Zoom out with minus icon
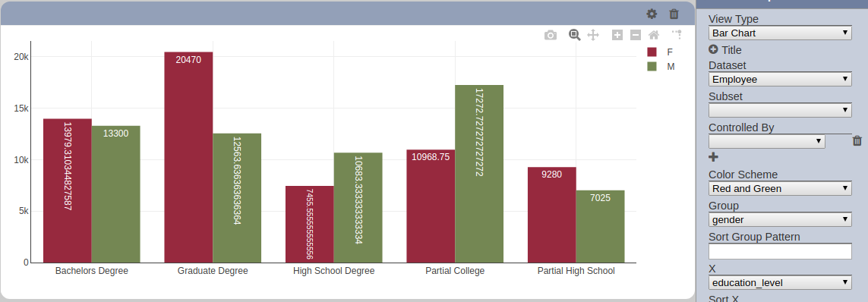The height and width of the screenshot is (302, 868). 636,36
